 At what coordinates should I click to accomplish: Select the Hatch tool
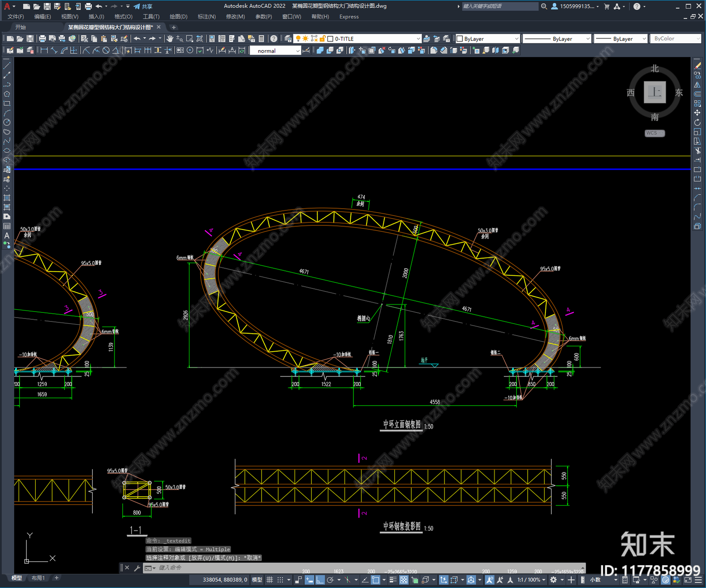[x=7, y=198]
